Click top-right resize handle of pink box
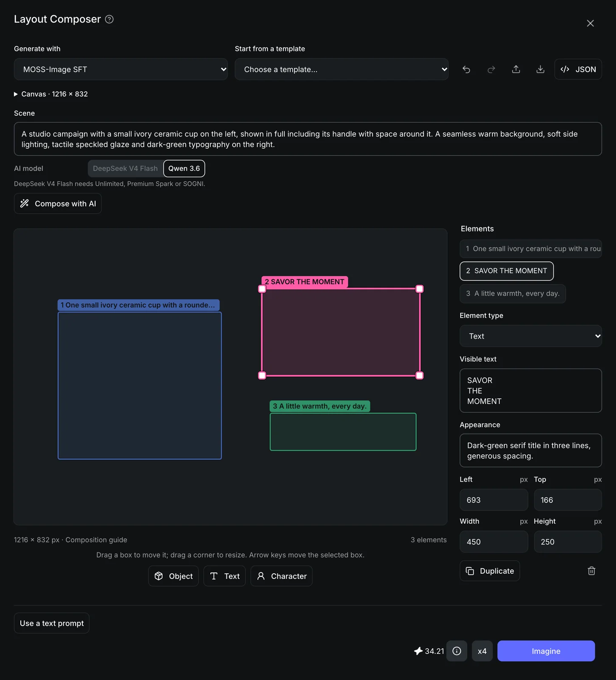Viewport: 616px width, 680px height. 419,289
